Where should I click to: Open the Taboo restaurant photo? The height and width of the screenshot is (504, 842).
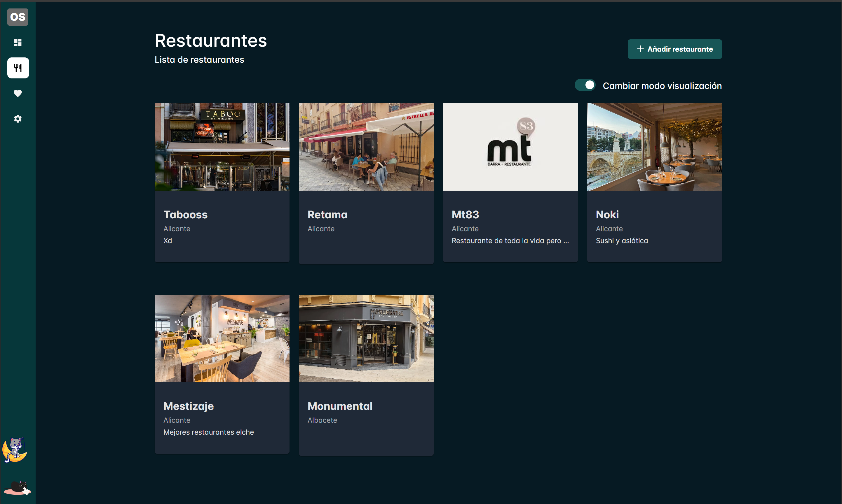(222, 147)
